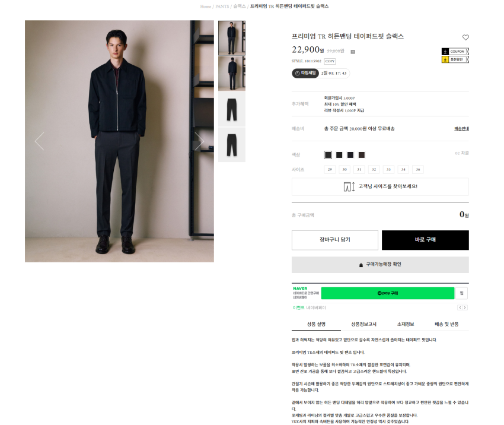Choose size 36 option
This screenshot has height=425, width=504.
(418, 170)
